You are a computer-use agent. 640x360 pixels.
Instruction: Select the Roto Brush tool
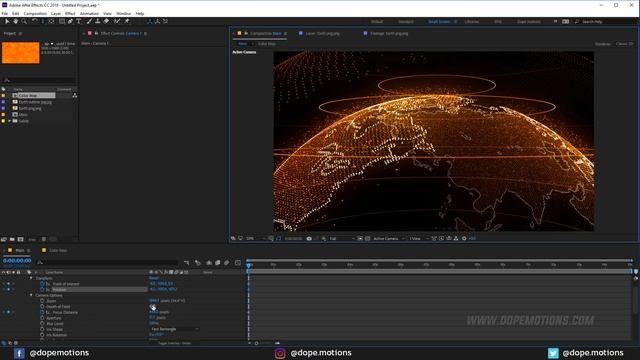(117, 21)
